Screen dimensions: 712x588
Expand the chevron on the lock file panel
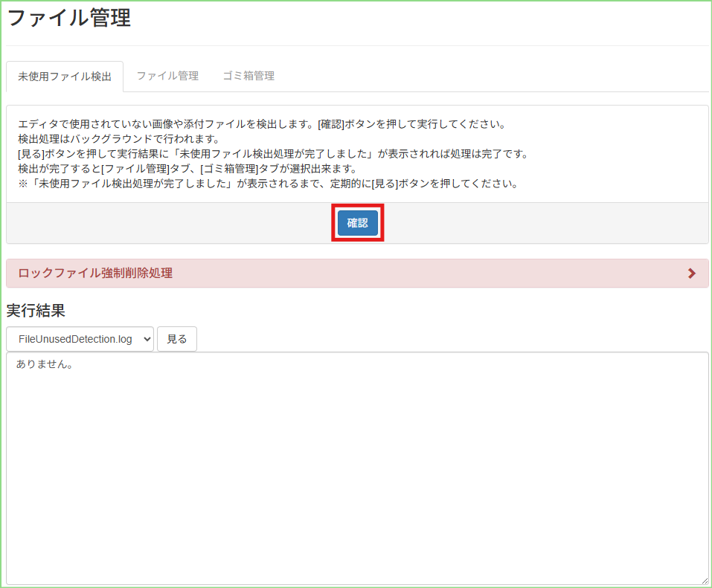(692, 274)
